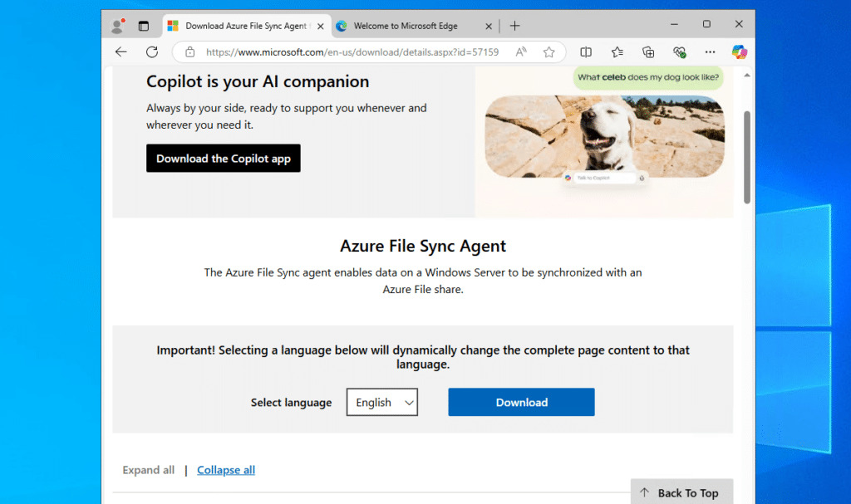Image resolution: width=851 pixels, height=504 pixels.
Task: Click the Collapse all link
Action: [226, 470]
